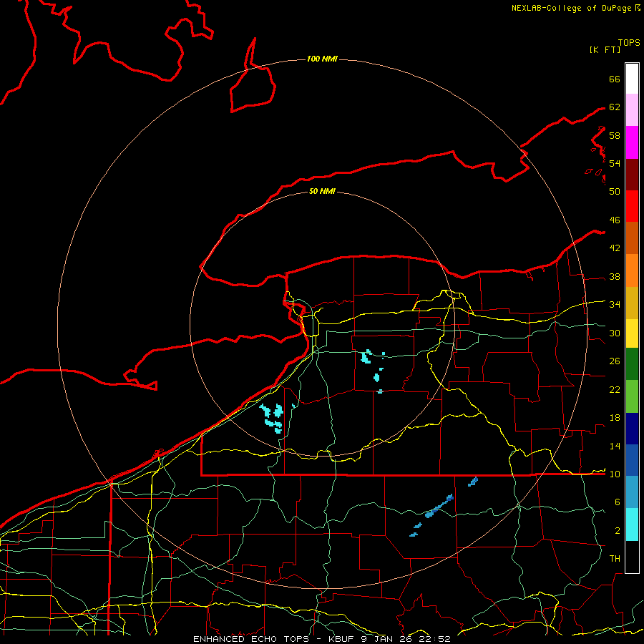Click the black TH swatch at the legend bottom
Viewport: 644px width, 644px height.
[x=632, y=557]
